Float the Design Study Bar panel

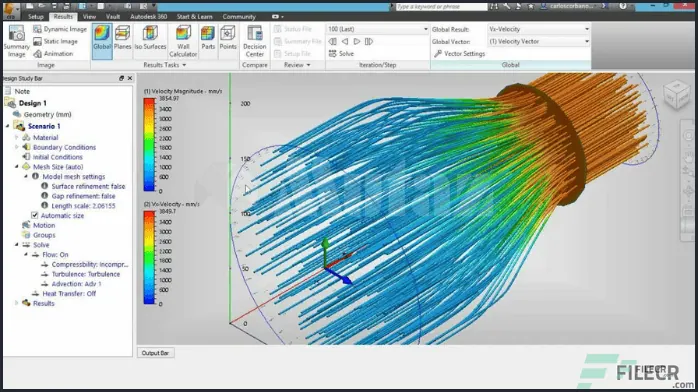tap(121, 78)
